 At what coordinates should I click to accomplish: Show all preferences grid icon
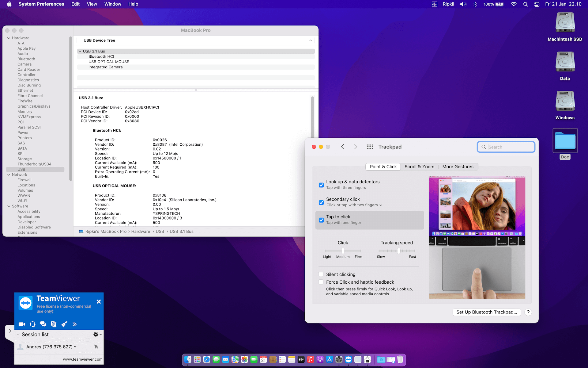[370, 147]
